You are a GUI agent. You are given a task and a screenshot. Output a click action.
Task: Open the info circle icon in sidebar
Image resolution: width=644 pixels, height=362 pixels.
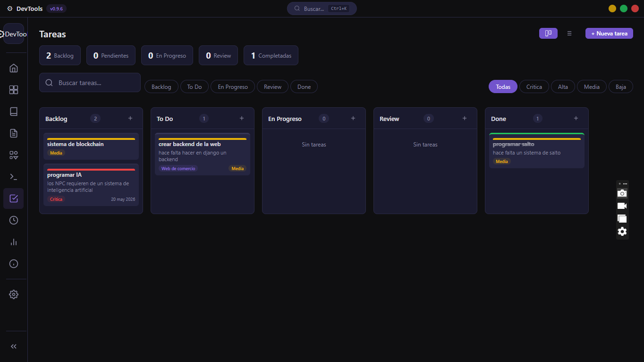14,264
